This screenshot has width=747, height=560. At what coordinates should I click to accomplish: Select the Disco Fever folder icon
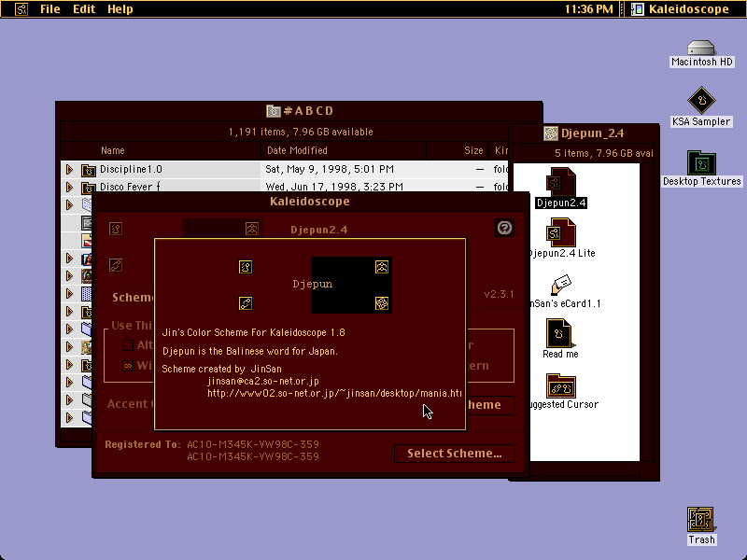(88, 188)
